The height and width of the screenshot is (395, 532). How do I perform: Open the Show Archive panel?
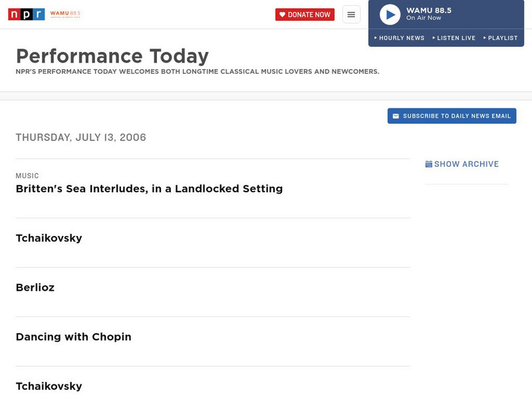[465, 164]
